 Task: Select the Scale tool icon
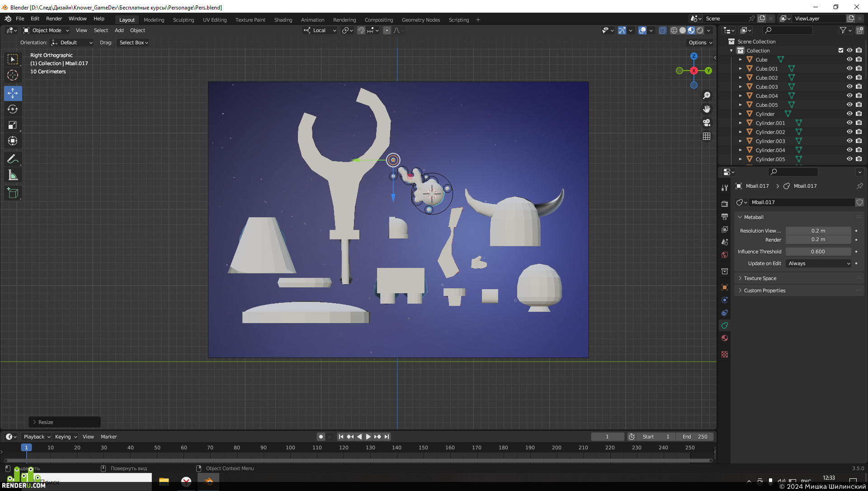point(13,125)
